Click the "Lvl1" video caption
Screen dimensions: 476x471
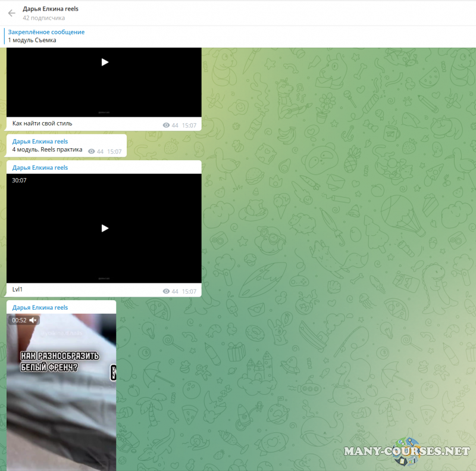[x=17, y=289]
